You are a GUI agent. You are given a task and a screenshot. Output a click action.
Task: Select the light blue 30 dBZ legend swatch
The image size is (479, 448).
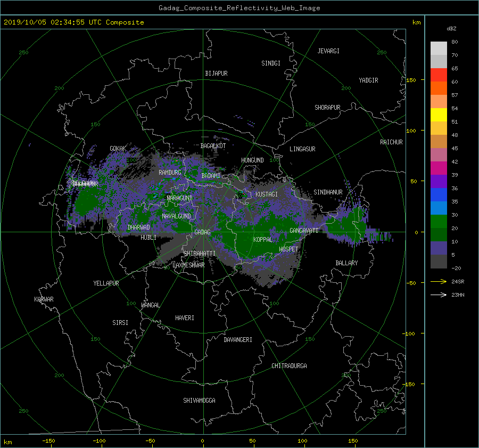(x=439, y=208)
